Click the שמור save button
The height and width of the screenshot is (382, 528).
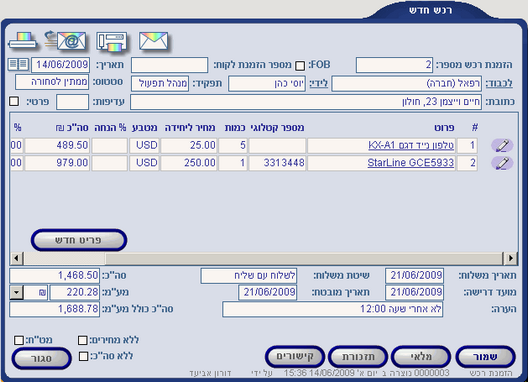485,357
